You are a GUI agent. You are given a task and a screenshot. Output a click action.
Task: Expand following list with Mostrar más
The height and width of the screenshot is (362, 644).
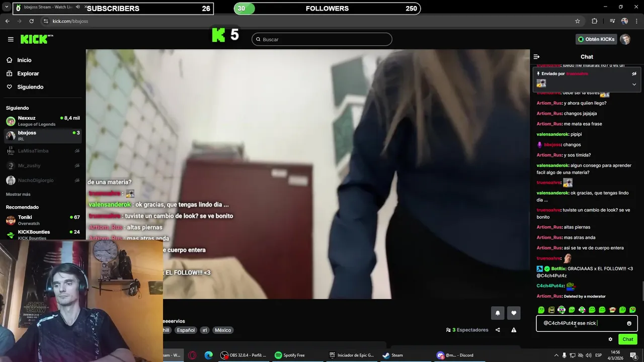click(x=18, y=194)
